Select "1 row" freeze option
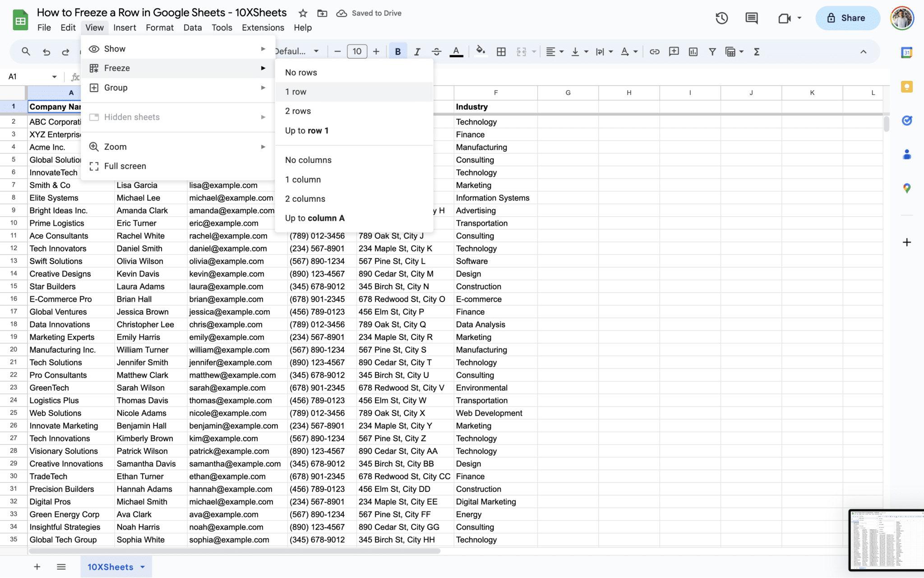Viewport: 924px width, 578px height. pyautogui.click(x=296, y=92)
